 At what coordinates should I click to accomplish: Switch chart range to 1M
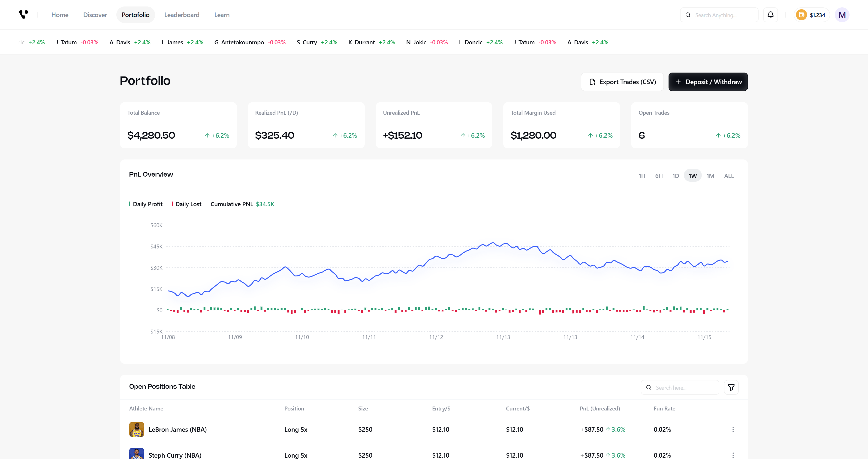pos(710,176)
